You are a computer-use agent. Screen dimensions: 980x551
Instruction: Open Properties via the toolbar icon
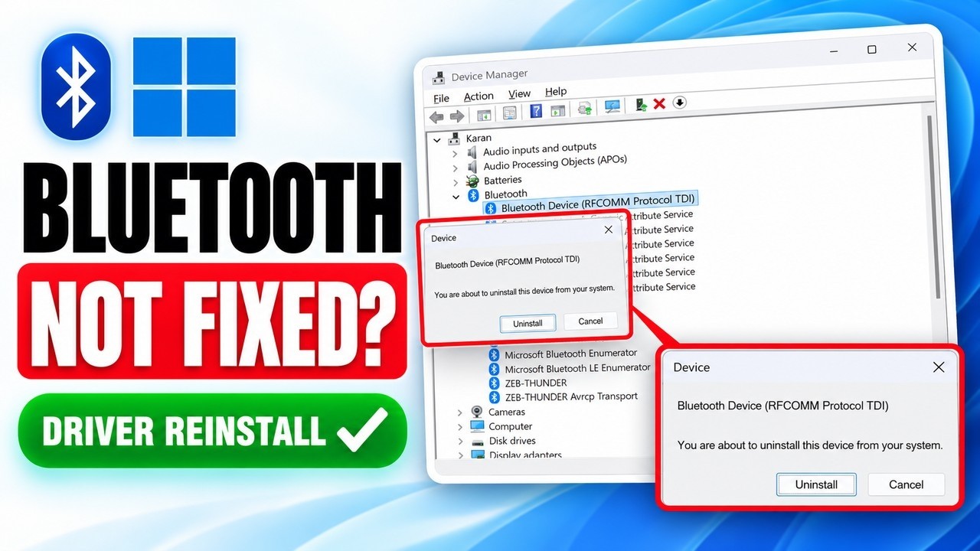coord(509,112)
